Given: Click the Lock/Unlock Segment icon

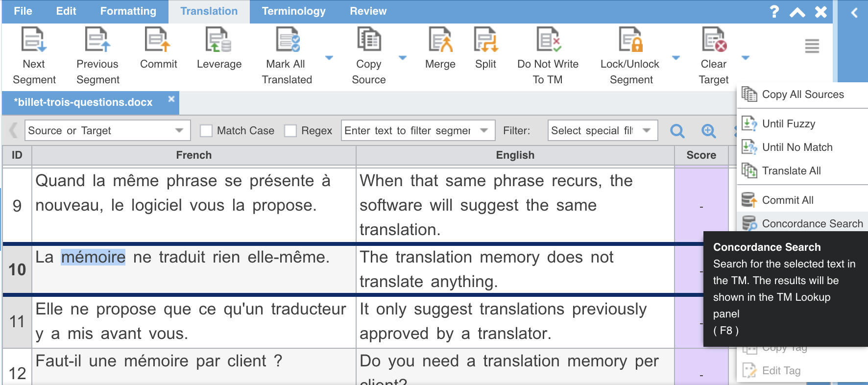Looking at the screenshot, I should [x=630, y=40].
